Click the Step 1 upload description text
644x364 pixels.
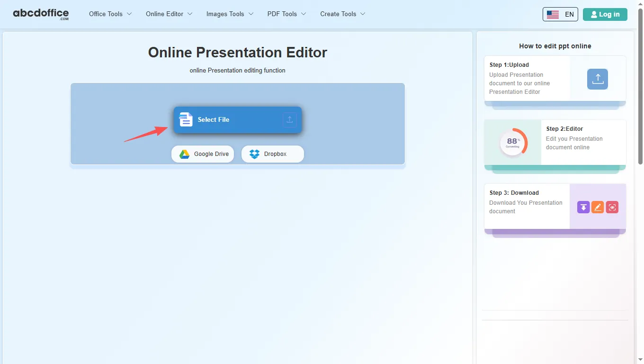pyautogui.click(x=519, y=83)
